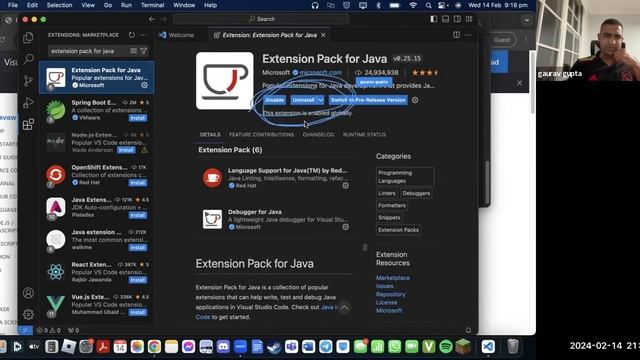The height and width of the screenshot is (360, 640).
Task: Click the scroll-to-top arrow button
Action: [344, 308]
